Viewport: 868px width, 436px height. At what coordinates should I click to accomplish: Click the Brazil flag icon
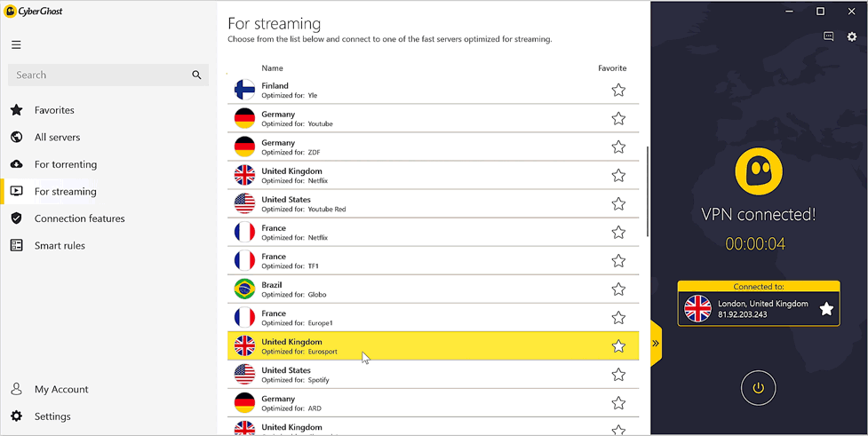(244, 289)
